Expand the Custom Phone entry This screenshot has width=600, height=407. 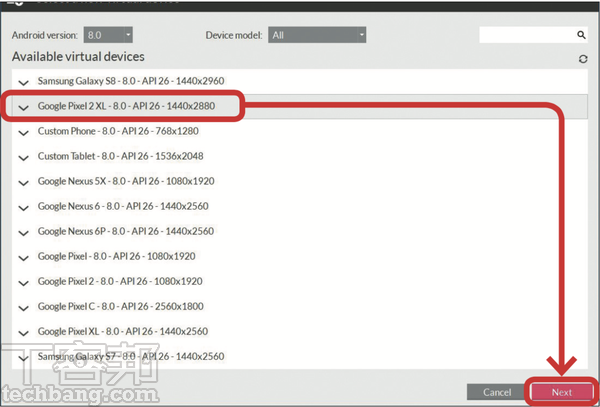[24, 133]
